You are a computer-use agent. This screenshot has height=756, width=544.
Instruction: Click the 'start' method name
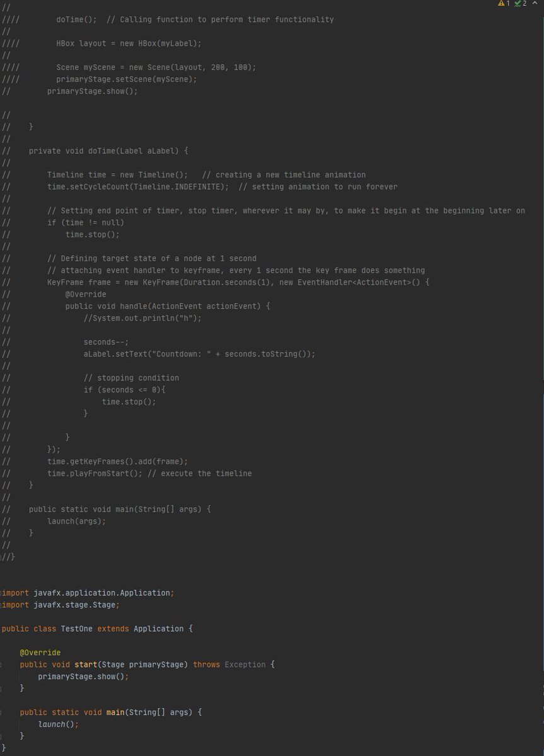(86, 665)
